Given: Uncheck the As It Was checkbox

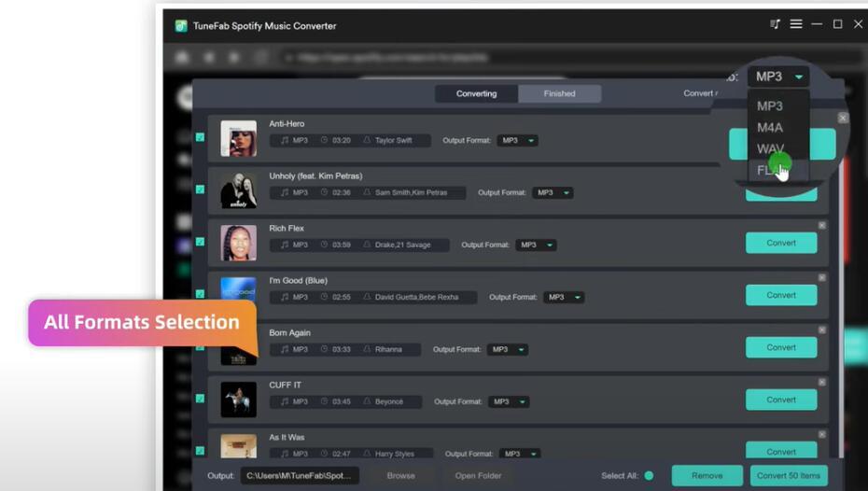Looking at the screenshot, I should tap(201, 451).
